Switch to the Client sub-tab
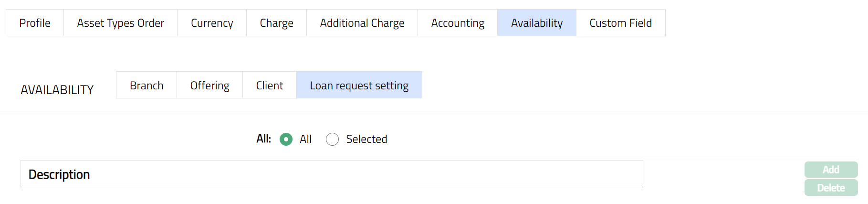 point(269,86)
